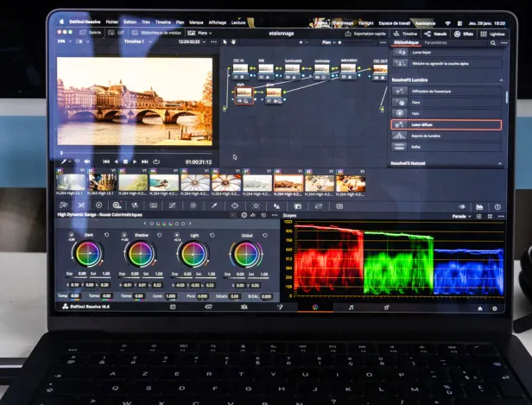Screen dimensions: 532x405
Task: Toggle viewer audio mute speaker icon
Action: coord(87,161)
